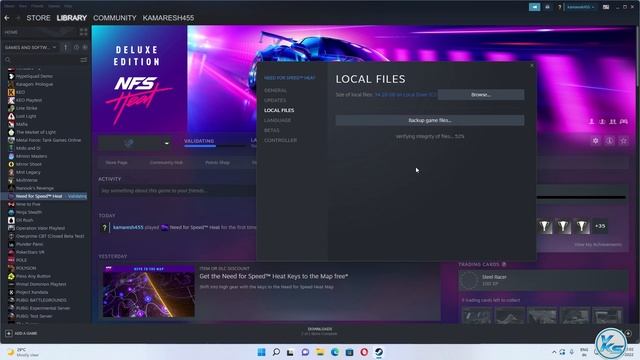Open the Betas properties tab
This screenshot has width=640, height=360.
272,130
